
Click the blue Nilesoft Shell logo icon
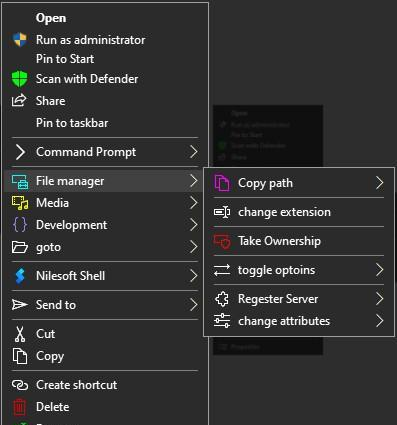20,276
